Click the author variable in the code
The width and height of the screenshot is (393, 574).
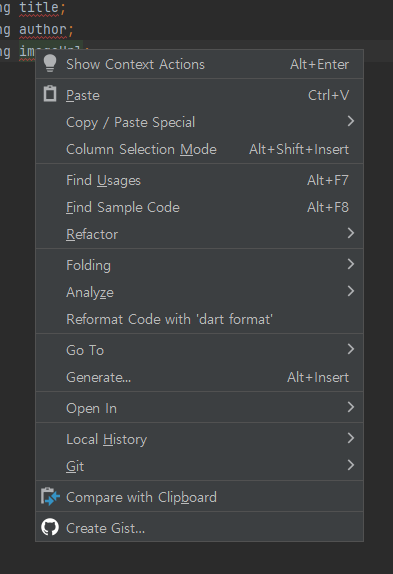43,30
